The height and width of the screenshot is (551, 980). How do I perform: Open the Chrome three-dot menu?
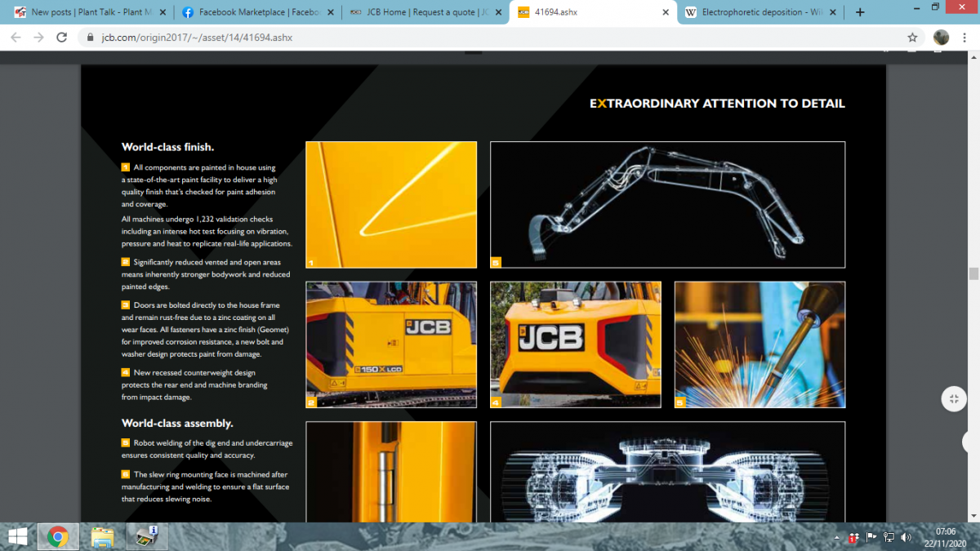pyautogui.click(x=964, y=38)
